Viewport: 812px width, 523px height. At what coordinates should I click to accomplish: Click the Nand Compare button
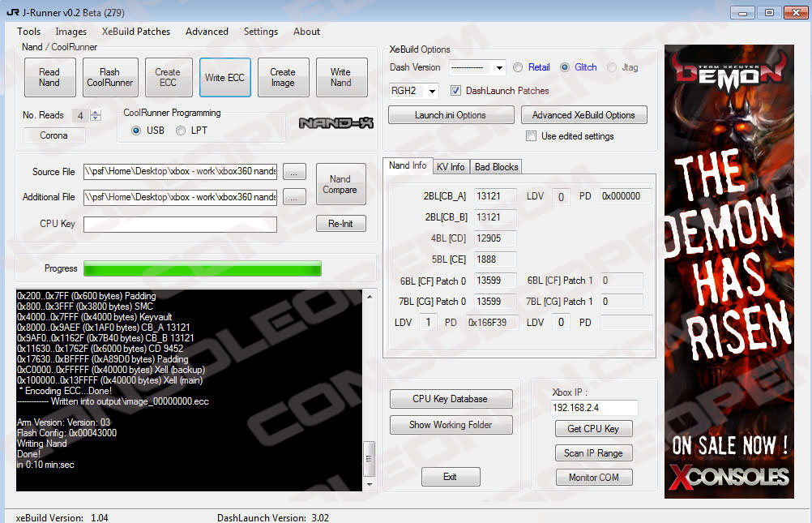(340, 185)
